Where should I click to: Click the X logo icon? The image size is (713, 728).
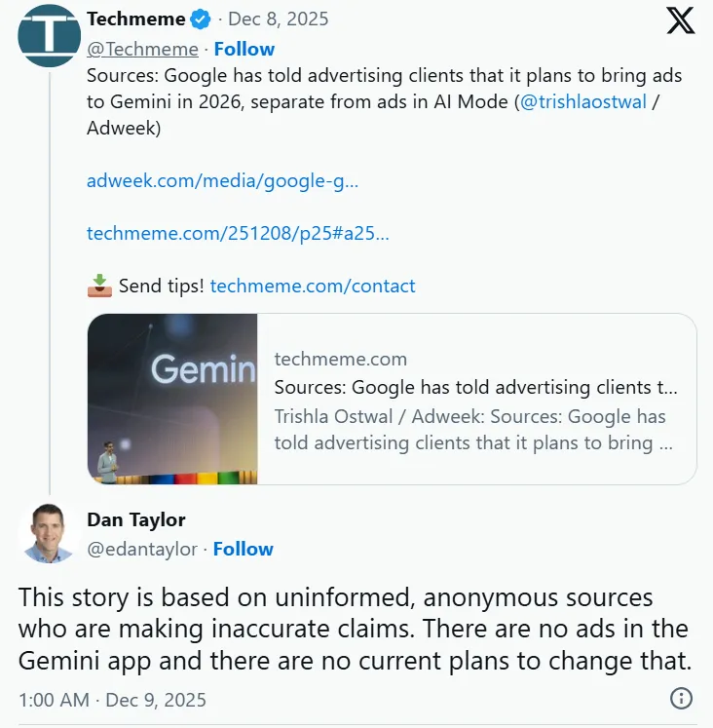[681, 21]
